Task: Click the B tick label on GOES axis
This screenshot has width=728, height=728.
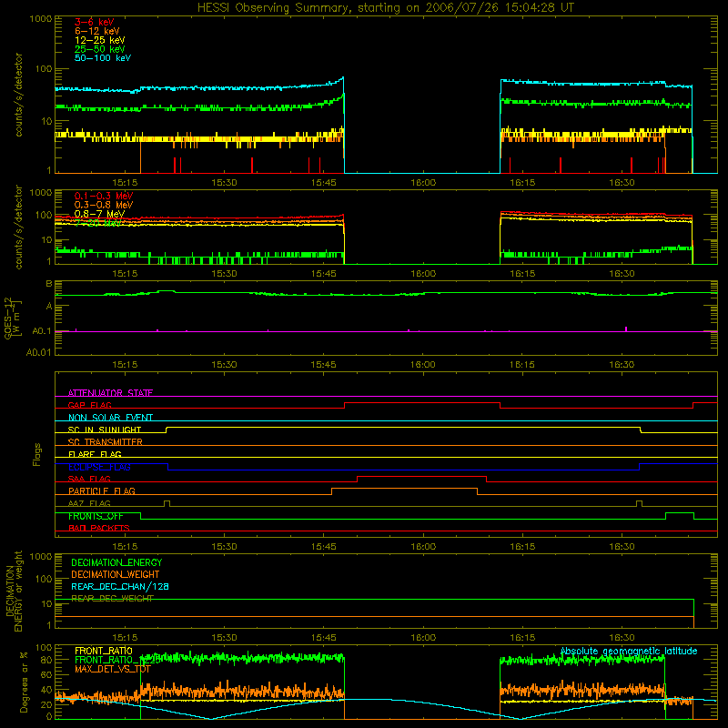Action: pyautogui.click(x=49, y=284)
